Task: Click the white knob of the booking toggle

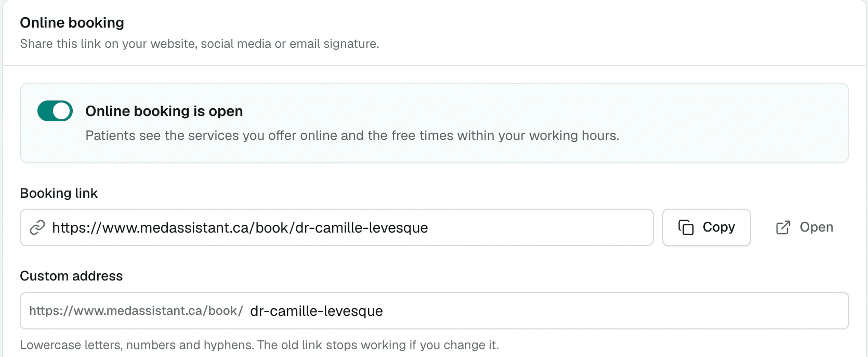Action: click(62, 111)
